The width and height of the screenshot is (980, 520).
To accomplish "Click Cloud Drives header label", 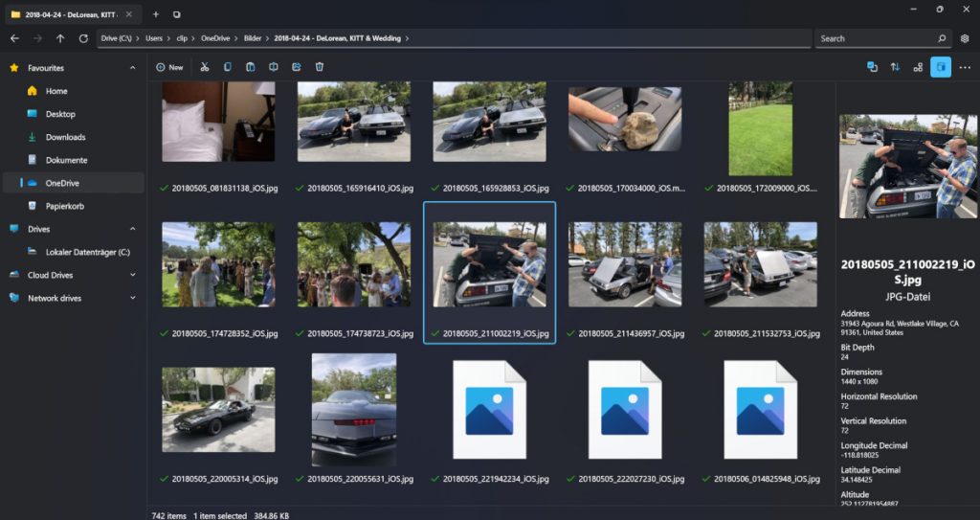I will (50, 275).
